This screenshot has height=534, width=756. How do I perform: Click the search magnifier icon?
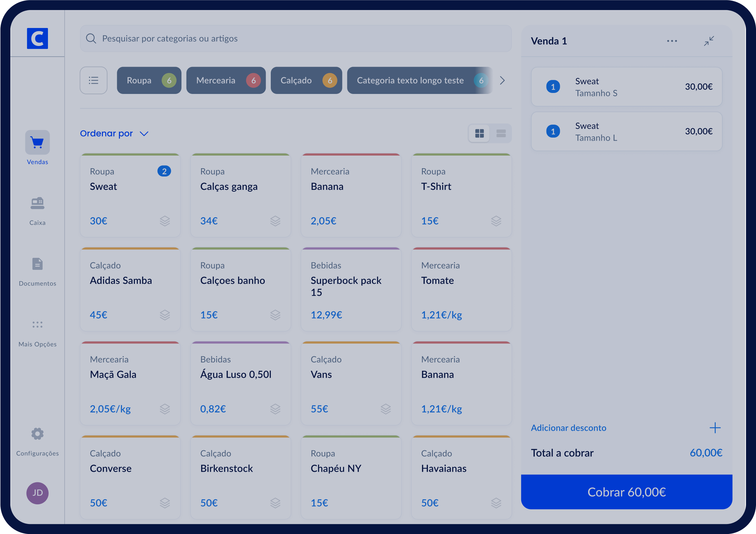pyautogui.click(x=91, y=39)
